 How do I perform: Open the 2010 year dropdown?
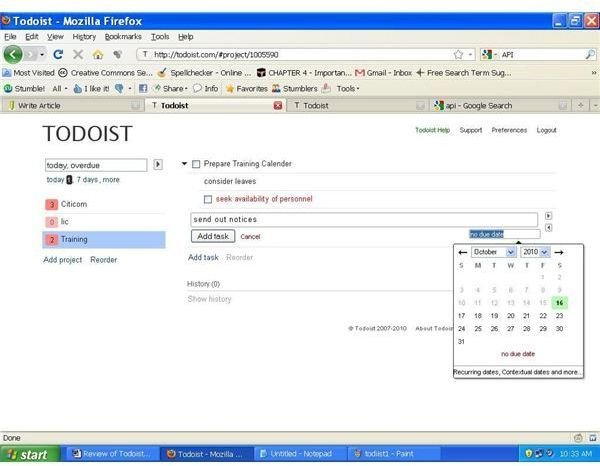[x=535, y=252]
